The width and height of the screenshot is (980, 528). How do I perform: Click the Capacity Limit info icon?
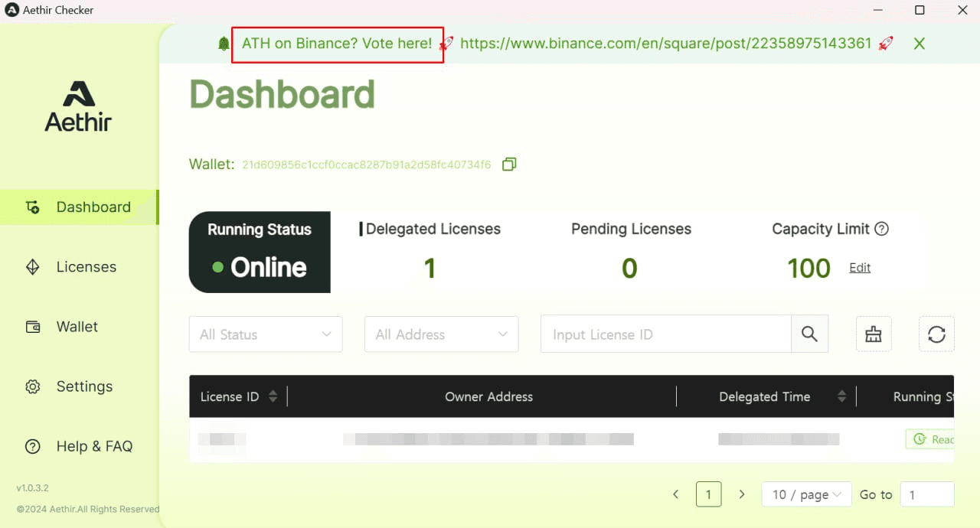[x=881, y=229]
